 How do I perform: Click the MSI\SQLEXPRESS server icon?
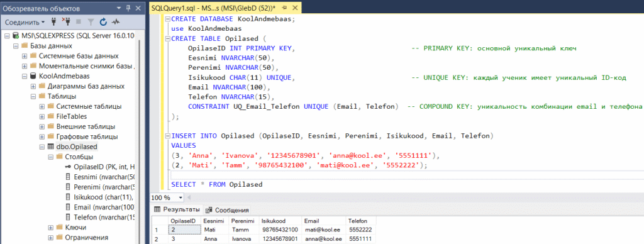[x=16, y=36]
